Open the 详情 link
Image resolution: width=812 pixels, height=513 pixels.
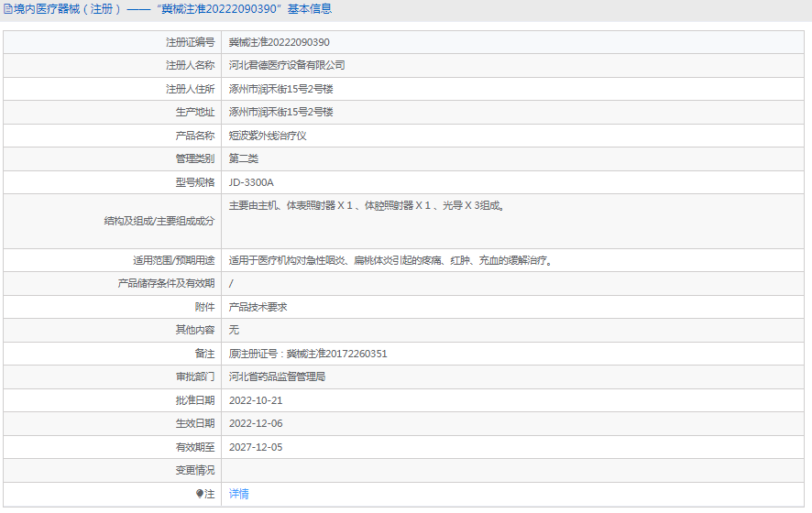[x=238, y=494]
